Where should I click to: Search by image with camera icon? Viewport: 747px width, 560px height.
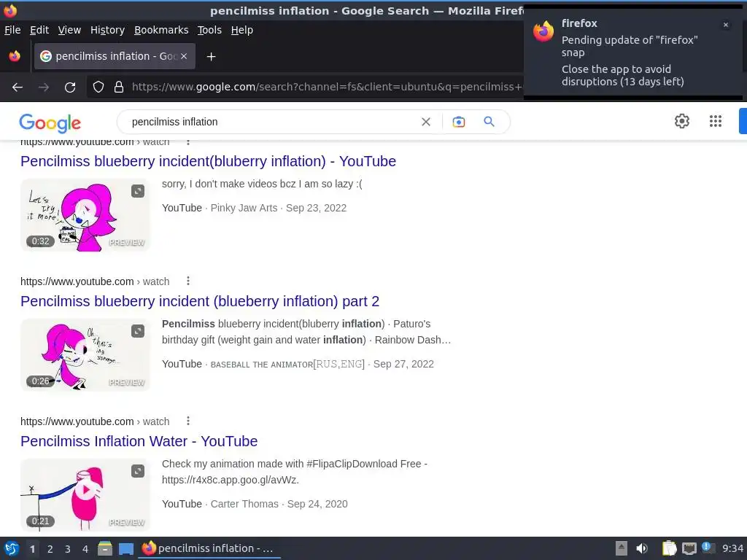[458, 122]
